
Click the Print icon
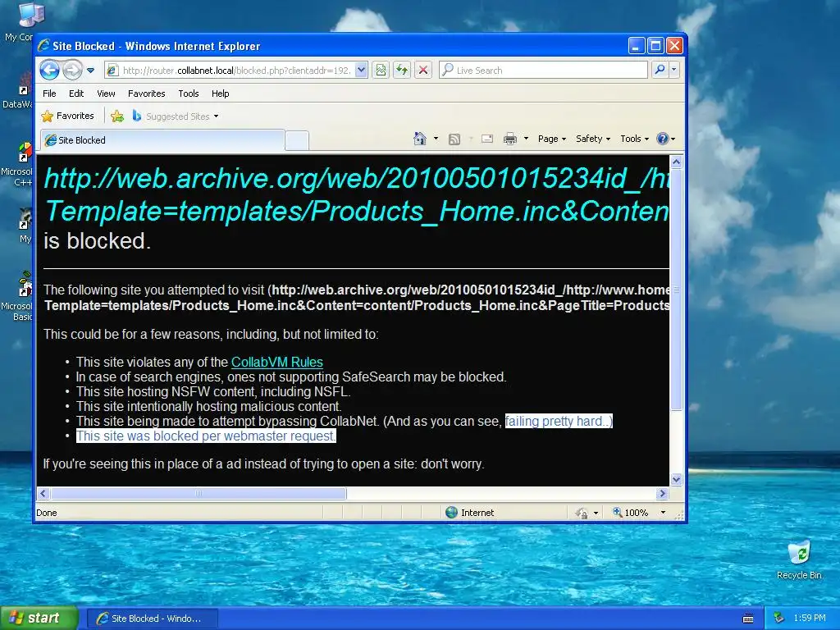pos(510,139)
